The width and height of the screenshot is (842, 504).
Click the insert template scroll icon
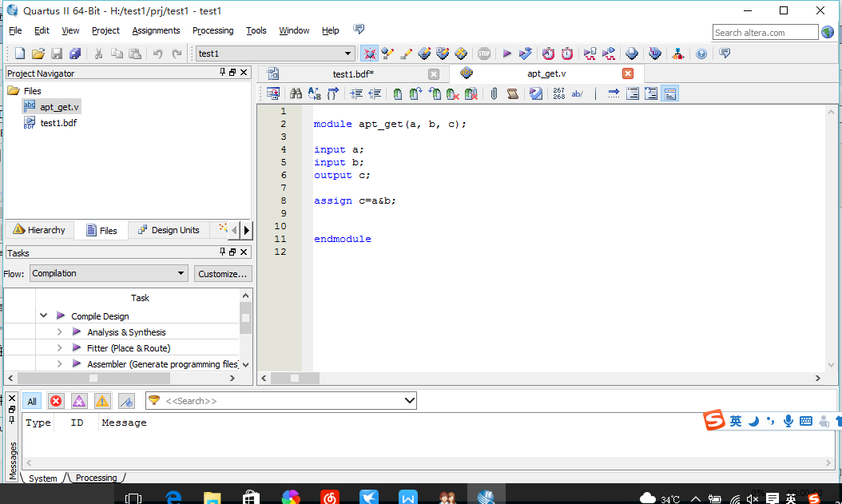click(513, 93)
